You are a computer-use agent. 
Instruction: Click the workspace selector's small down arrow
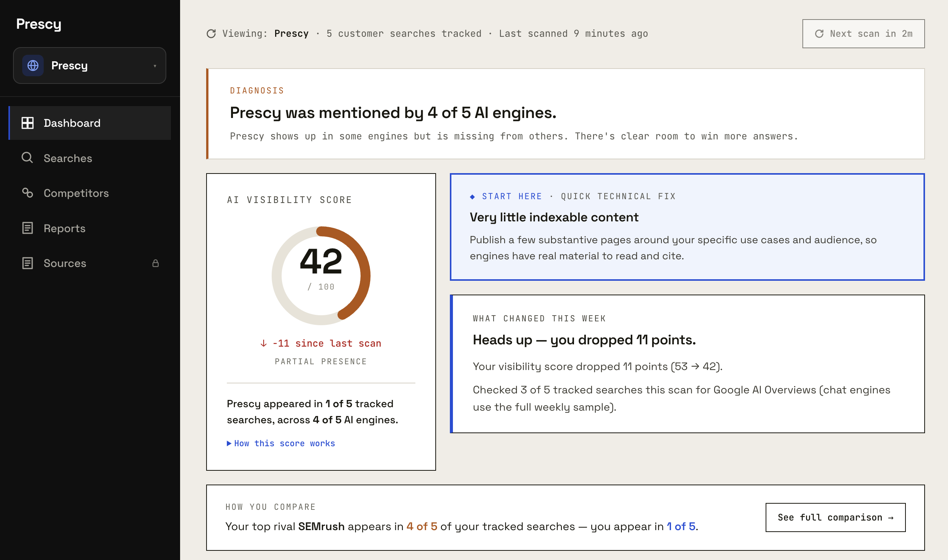pos(155,66)
